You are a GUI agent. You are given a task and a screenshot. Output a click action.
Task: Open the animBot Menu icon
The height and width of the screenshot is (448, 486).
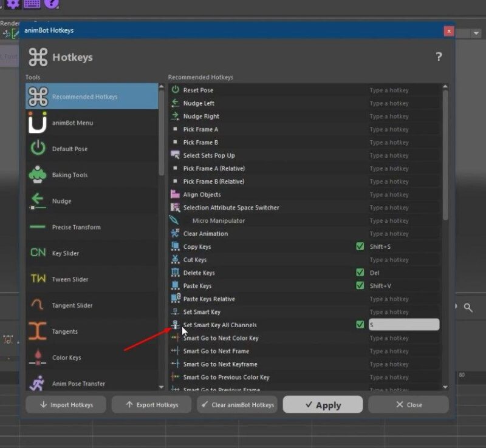[x=38, y=123]
